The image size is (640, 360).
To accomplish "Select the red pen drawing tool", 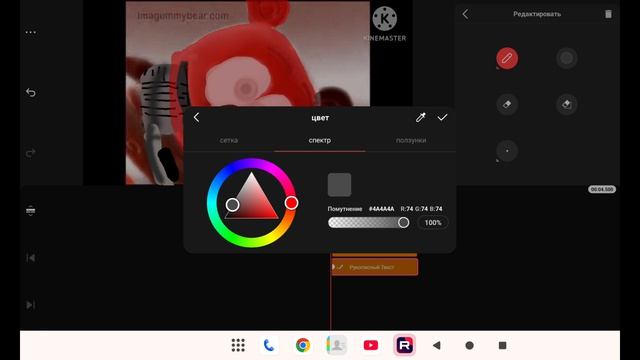I will pos(507,58).
